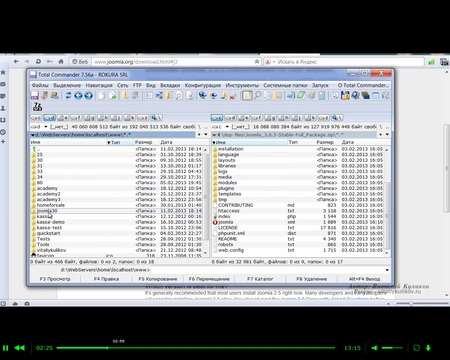The width and height of the screenshot is (450, 360).
Task: Open left panel directory history arrow
Action: tap(206, 134)
